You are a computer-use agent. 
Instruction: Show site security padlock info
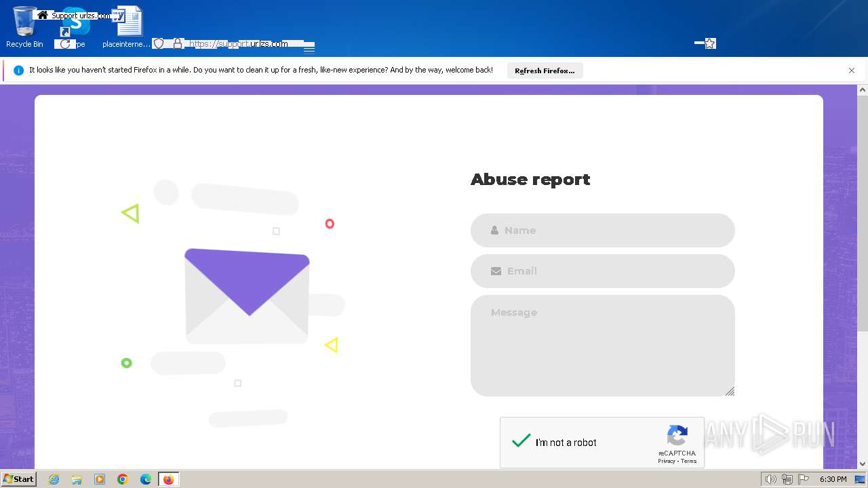point(178,43)
